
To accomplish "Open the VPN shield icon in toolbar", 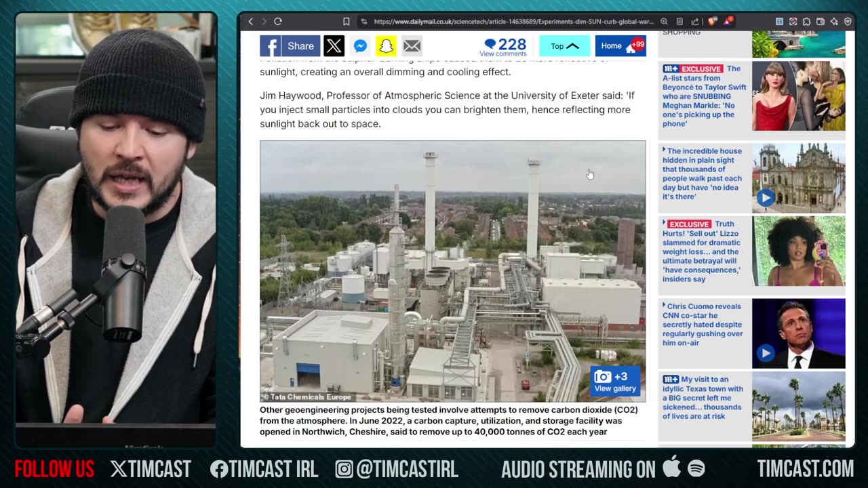I will [848, 22].
